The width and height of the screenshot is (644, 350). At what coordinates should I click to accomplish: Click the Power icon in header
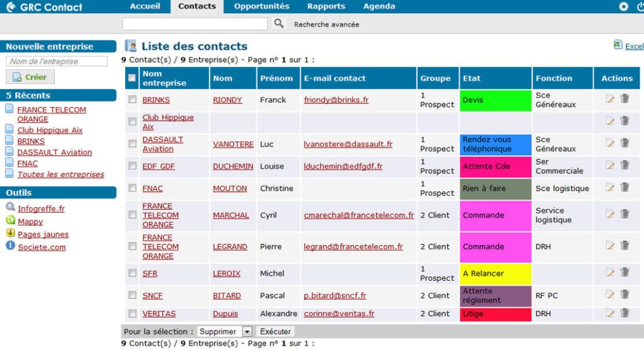640,6
